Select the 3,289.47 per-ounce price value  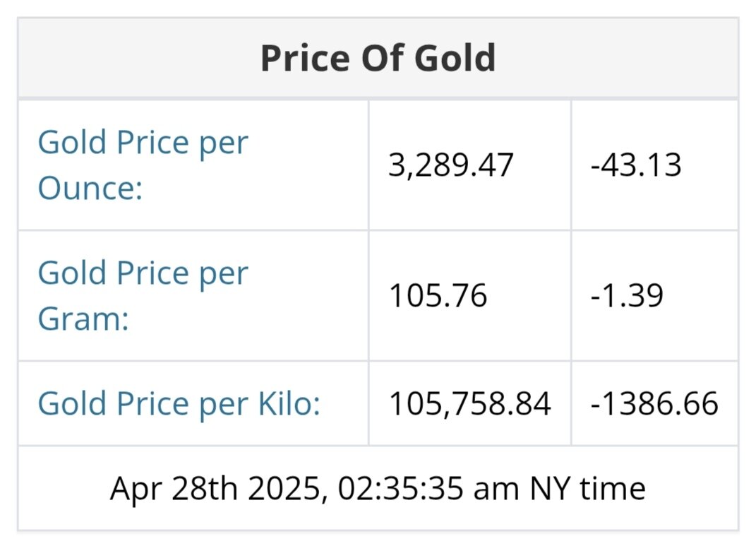coord(451,165)
